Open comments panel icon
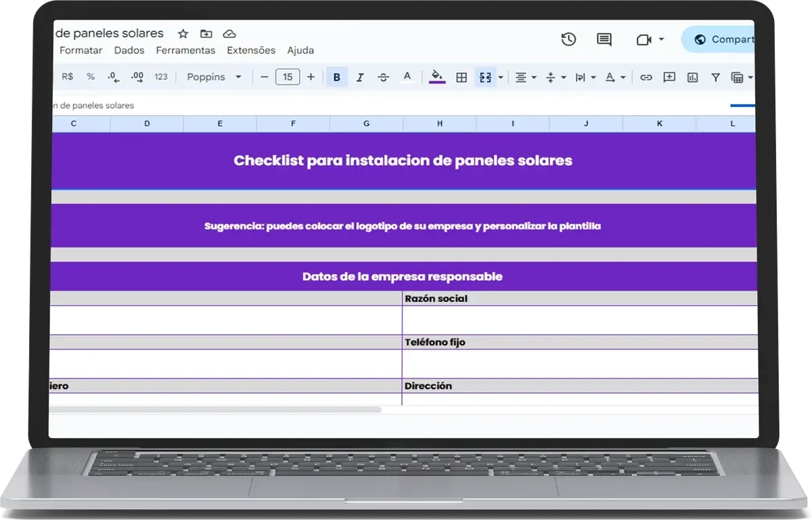Viewport: 812px width, 520px height. point(604,40)
